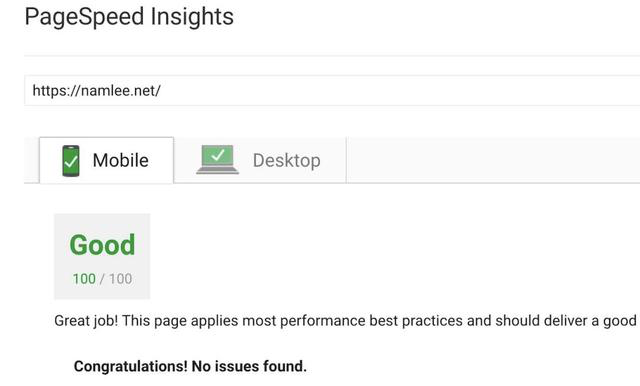Image resolution: width=640 pixels, height=386 pixels.
Task: Click the Congratulations! No issues found message
Action: (x=190, y=366)
